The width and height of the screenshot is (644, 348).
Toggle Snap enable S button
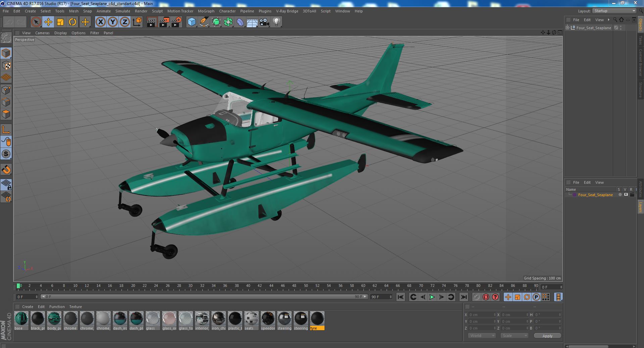click(x=6, y=154)
